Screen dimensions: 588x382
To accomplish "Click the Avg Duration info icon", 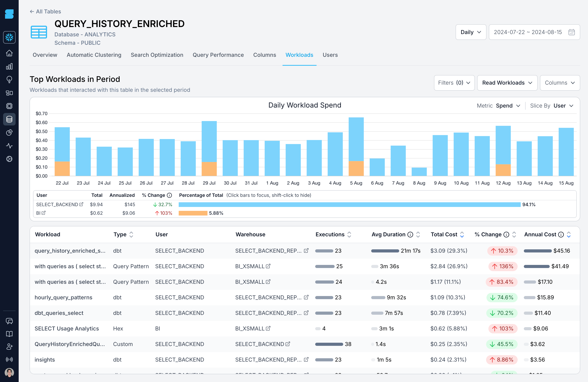I will (x=410, y=235).
